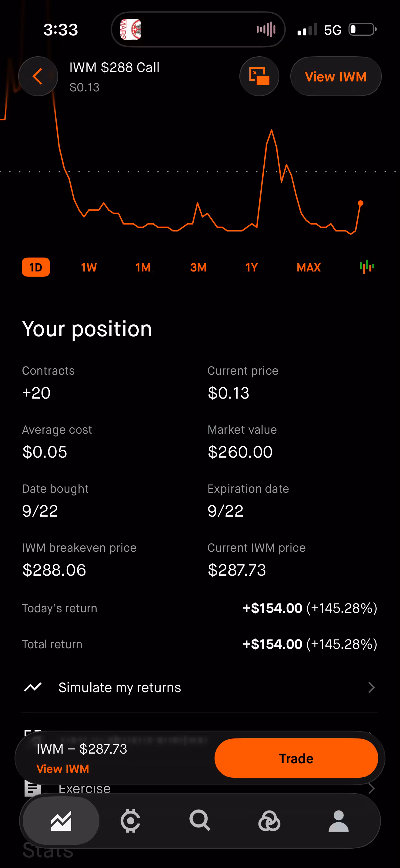Select the 1D chart range

36,267
